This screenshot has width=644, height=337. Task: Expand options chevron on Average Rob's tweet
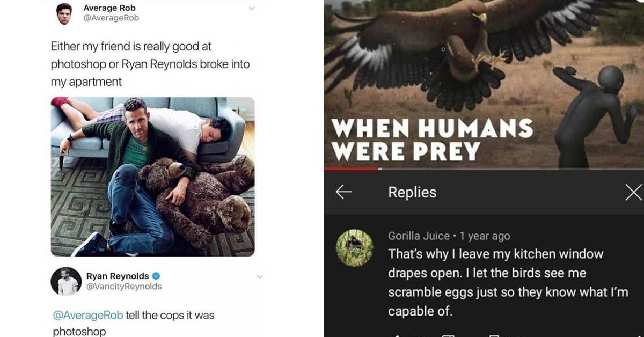pos(251,8)
